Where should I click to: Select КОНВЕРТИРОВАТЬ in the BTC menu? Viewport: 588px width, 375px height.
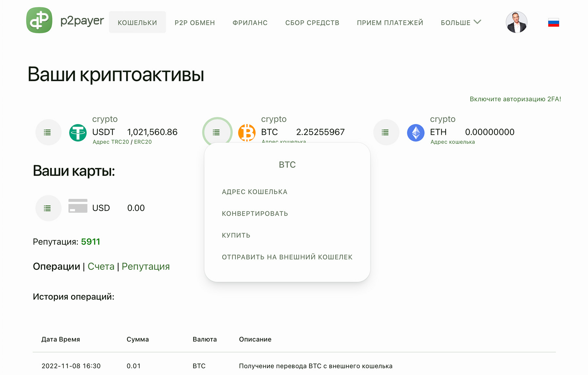pos(255,213)
